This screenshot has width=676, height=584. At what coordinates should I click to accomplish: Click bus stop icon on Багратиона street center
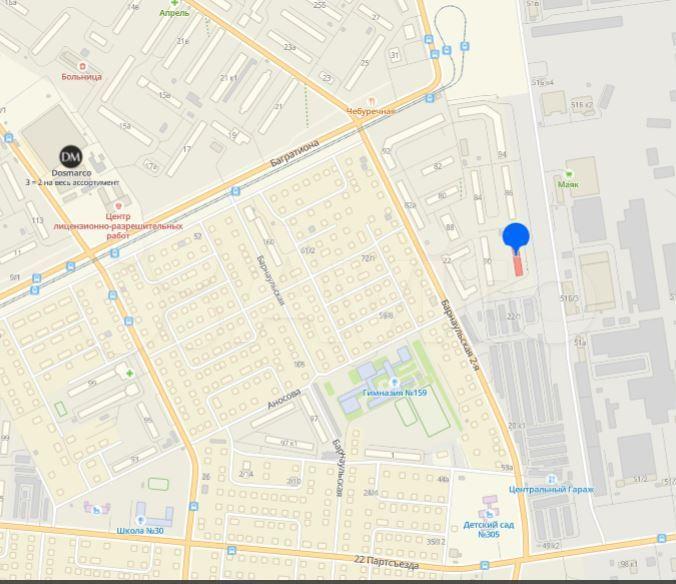235,191
